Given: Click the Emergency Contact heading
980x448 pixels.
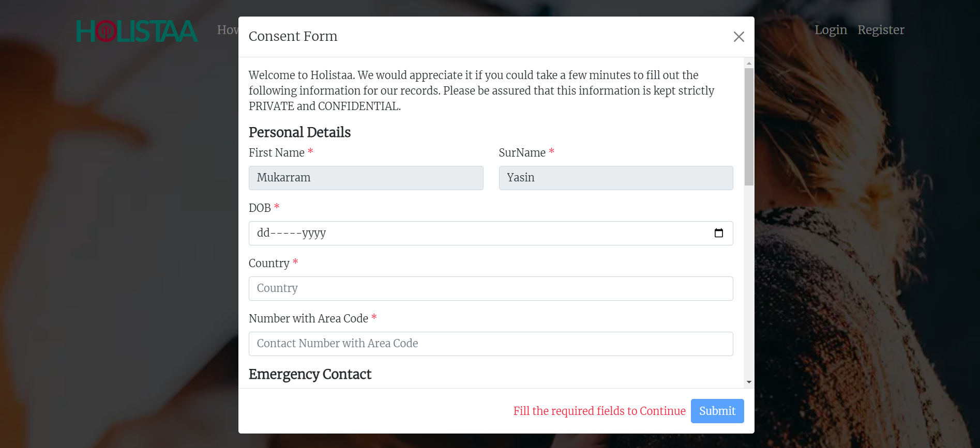Looking at the screenshot, I should point(310,374).
